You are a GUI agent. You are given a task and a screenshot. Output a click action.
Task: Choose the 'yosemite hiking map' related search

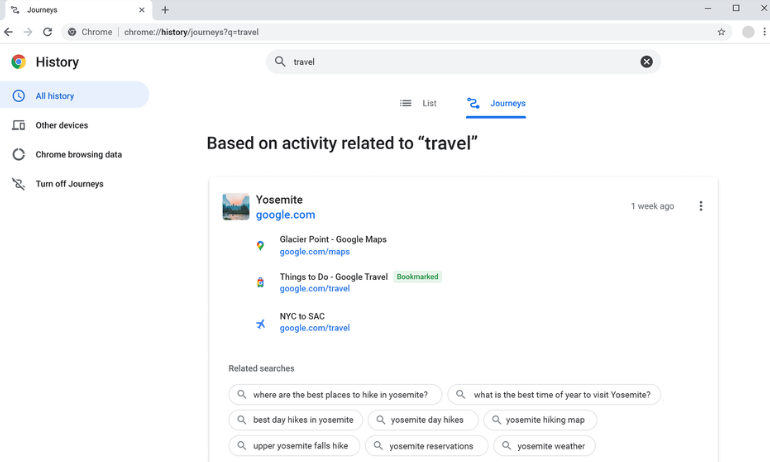coord(540,420)
